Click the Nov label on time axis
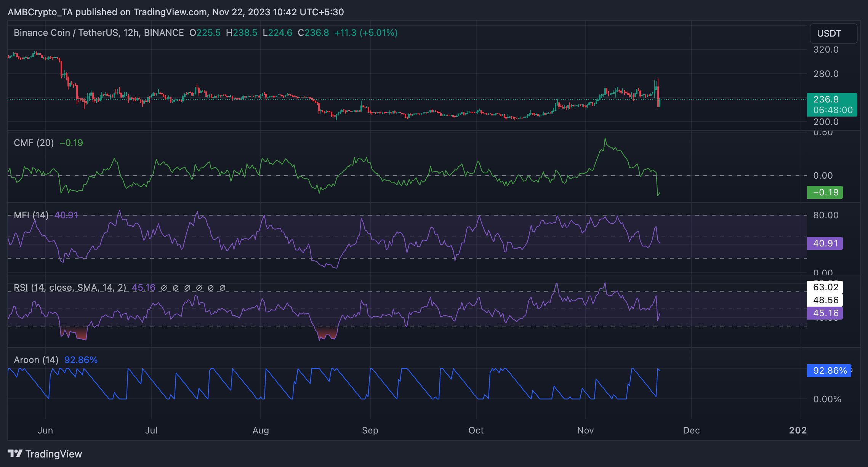 click(x=585, y=430)
